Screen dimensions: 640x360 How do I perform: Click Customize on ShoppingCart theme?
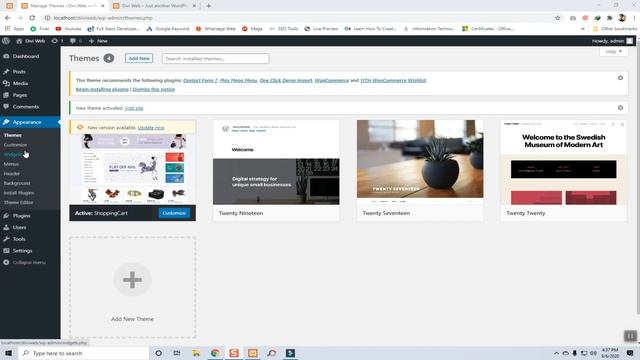(174, 213)
